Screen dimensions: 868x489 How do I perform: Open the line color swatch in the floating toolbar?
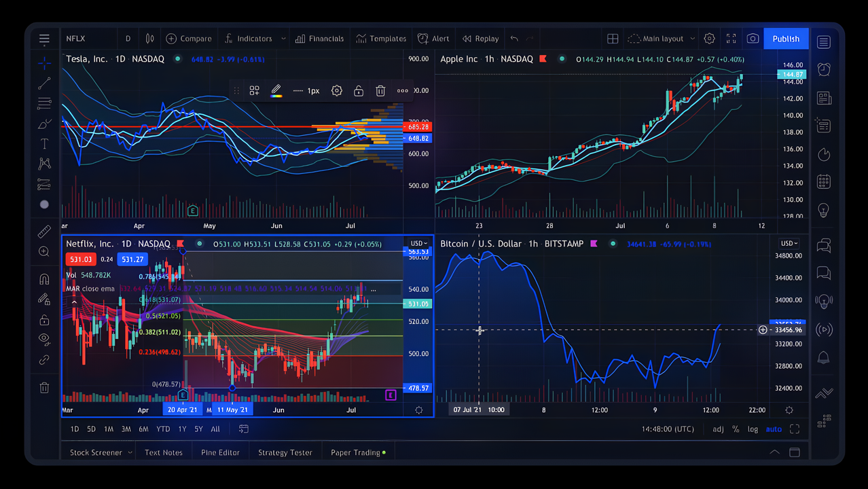click(276, 90)
